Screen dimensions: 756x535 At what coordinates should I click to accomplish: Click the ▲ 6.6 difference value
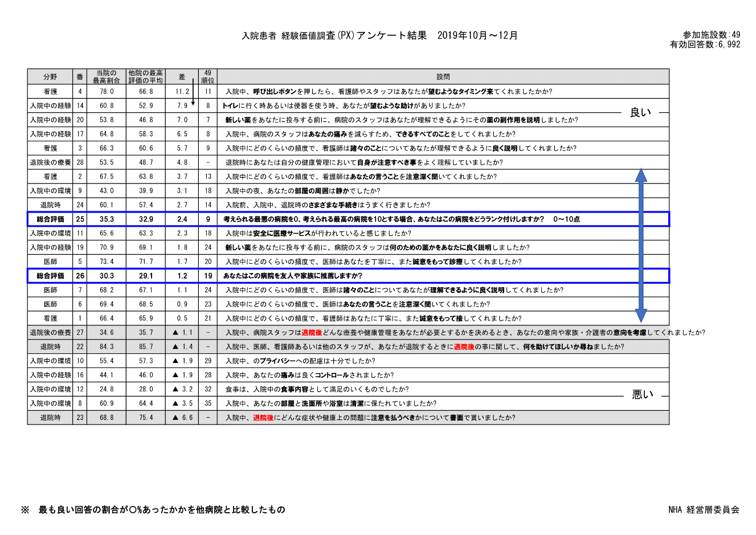click(x=182, y=418)
